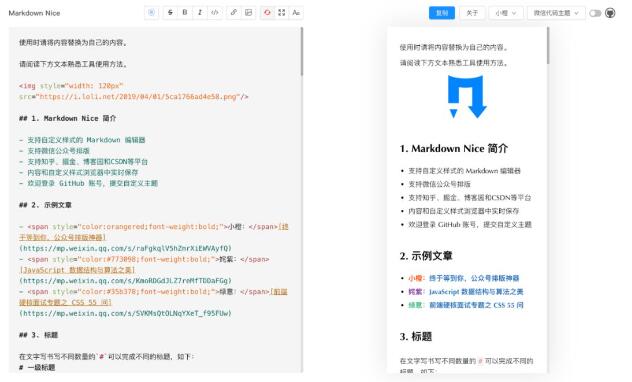
Task: Click editor line ## 2. 示例文章
Action: [45, 205]
